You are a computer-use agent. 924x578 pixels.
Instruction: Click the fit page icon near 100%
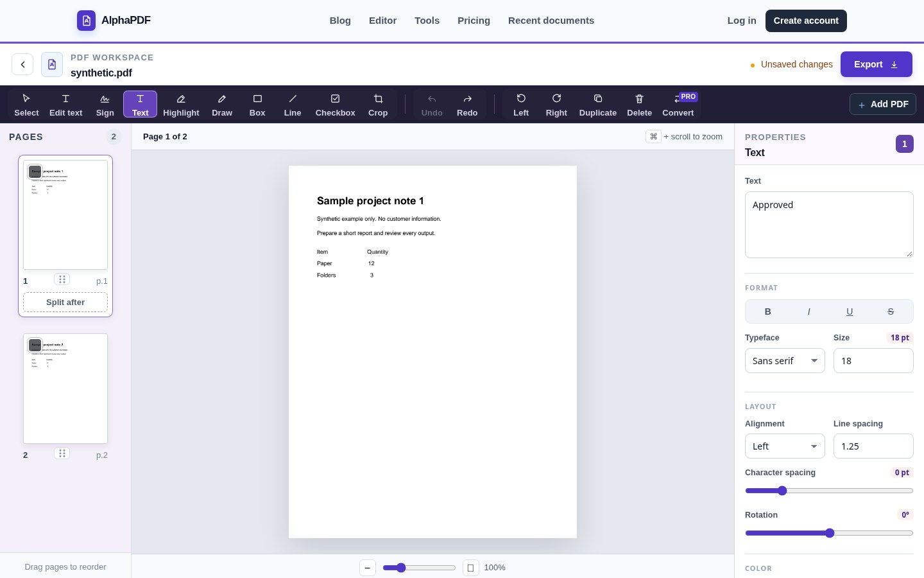coord(471,568)
